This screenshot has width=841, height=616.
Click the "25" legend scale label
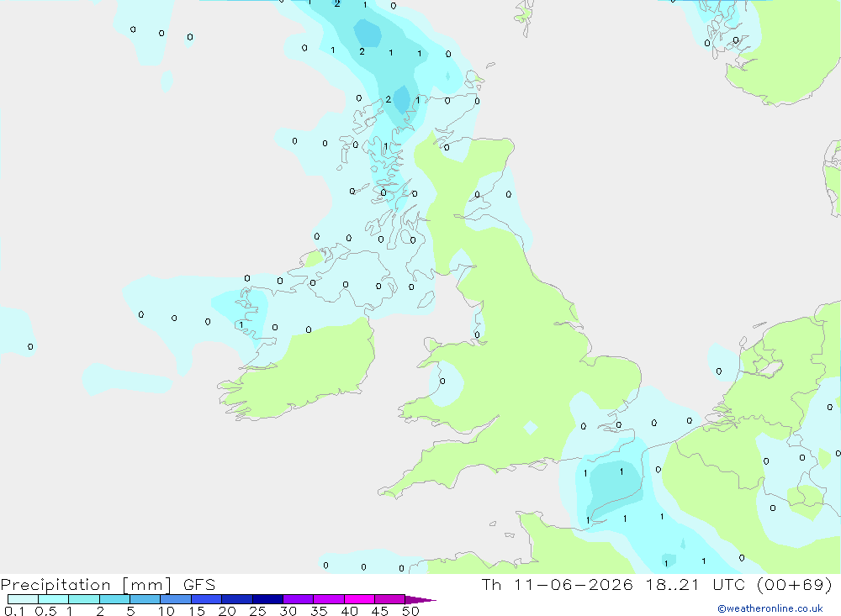pos(258,611)
